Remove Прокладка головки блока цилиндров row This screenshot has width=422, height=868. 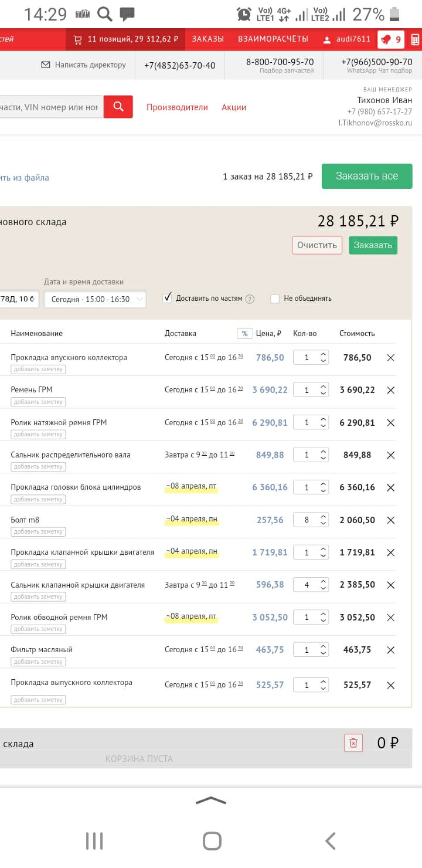tap(391, 487)
